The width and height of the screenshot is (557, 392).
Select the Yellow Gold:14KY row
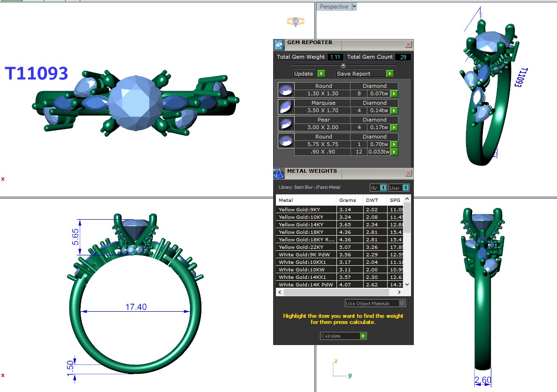click(x=306, y=224)
